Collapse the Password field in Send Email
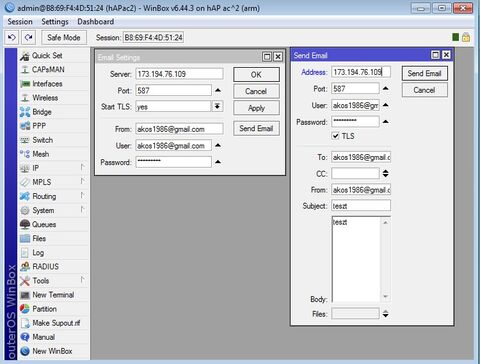 pos(385,122)
